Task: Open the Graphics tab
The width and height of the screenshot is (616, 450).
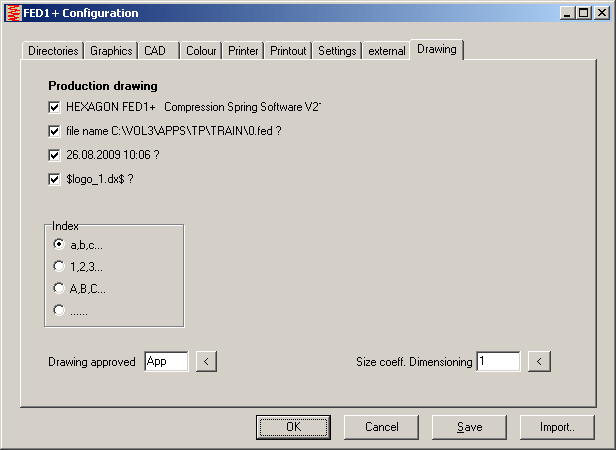Action: pos(111,51)
